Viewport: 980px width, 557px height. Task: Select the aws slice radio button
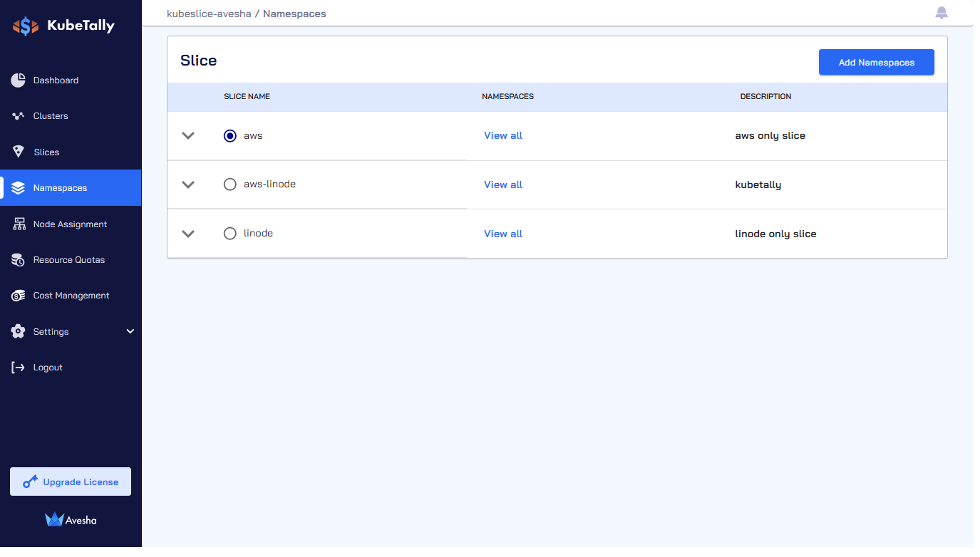[x=230, y=135]
